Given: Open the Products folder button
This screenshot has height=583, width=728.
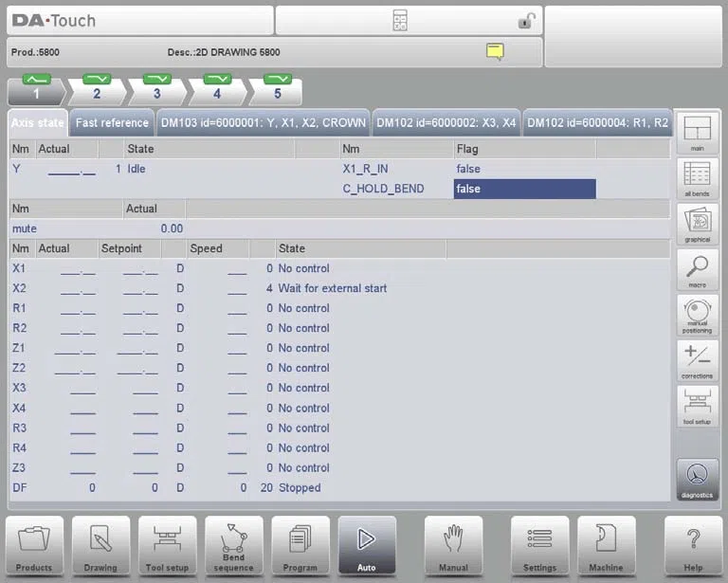Looking at the screenshot, I should [34, 546].
